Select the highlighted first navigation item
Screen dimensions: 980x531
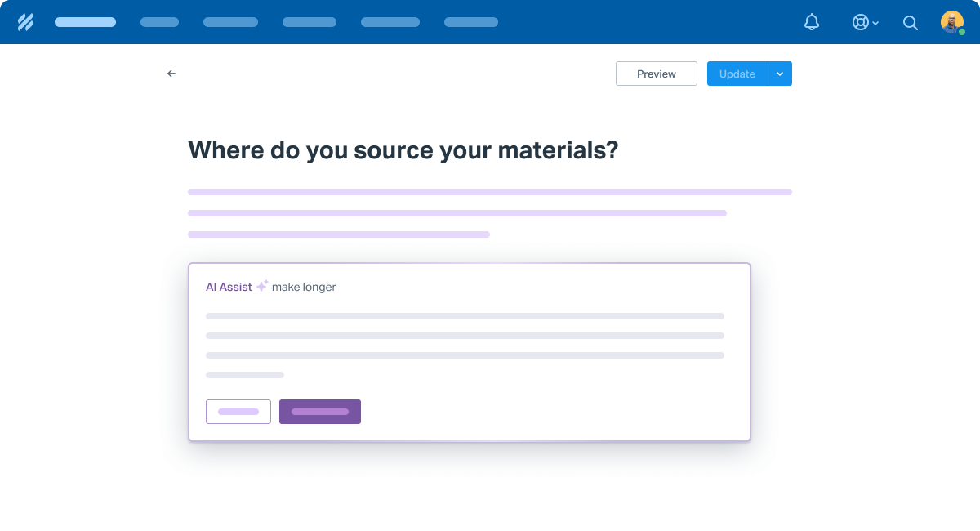(85, 22)
